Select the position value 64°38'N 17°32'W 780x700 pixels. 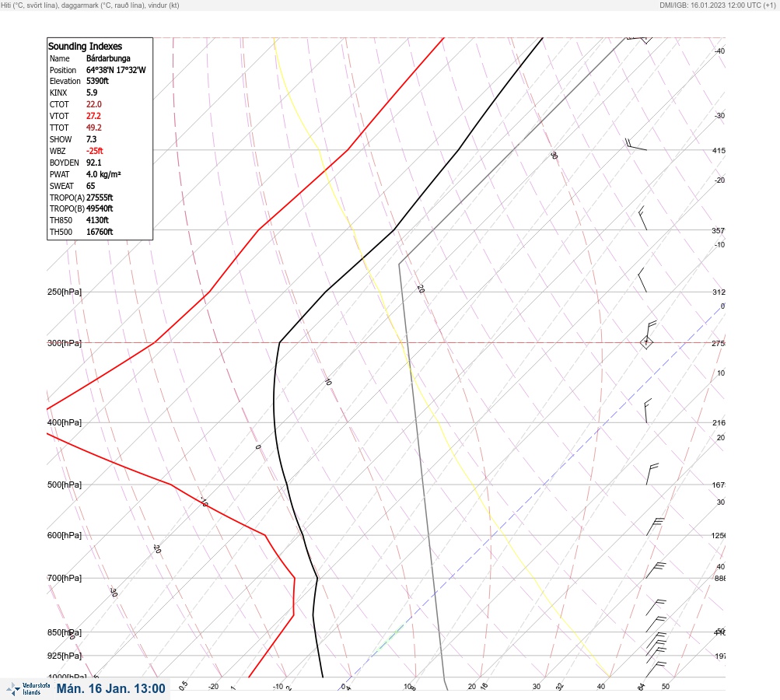pos(116,70)
